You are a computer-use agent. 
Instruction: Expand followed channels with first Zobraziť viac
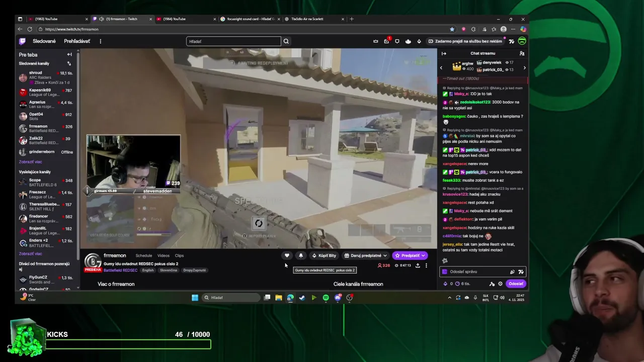pos(30,162)
